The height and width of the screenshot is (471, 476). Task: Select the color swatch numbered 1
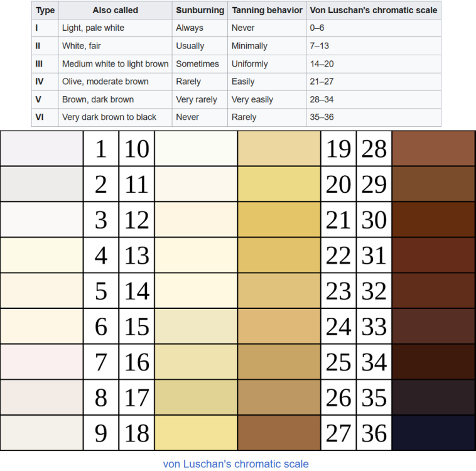pos(42,148)
